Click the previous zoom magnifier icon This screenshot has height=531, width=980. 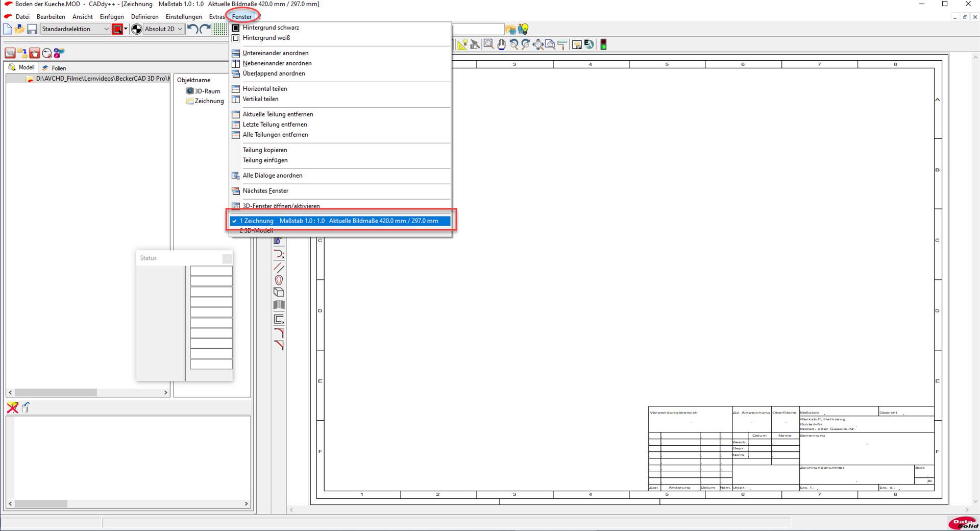point(514,45)
